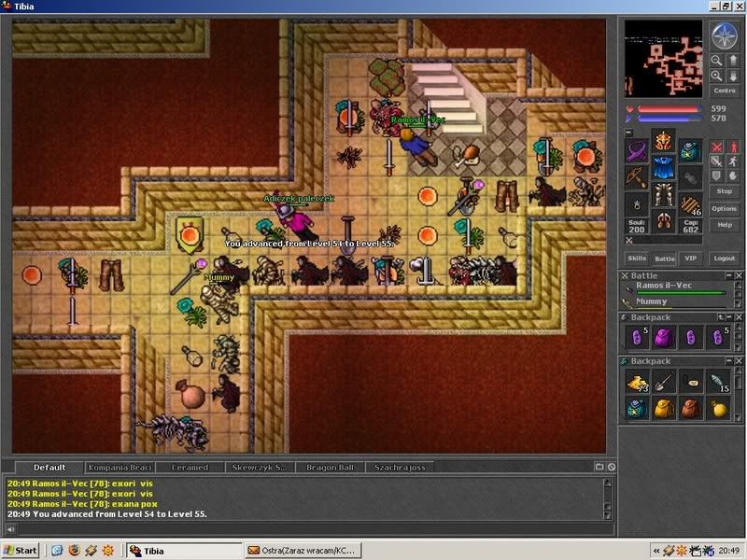The height and width of the screenshot is (560, 747).
Task: Open the yellow backpack in the backpack
Action: (664, 408)
